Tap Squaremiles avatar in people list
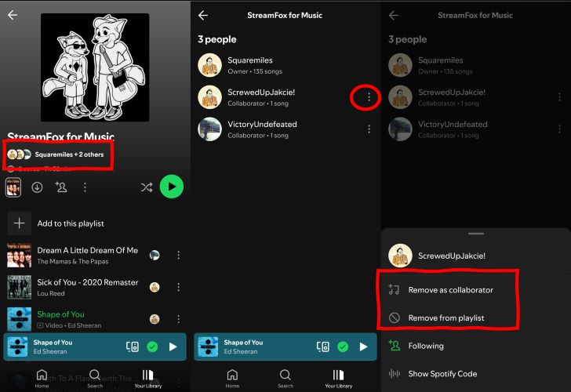This screenshot has height=392, width=571. click(x=209, y=65)
